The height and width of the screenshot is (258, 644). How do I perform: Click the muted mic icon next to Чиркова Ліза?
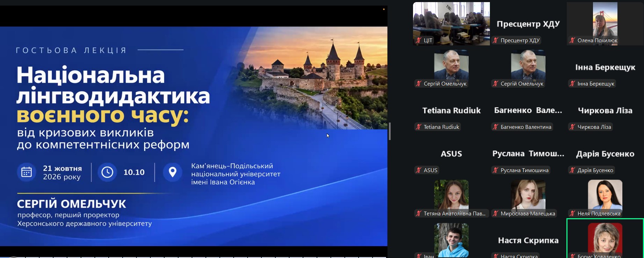[x=572, y=127]
